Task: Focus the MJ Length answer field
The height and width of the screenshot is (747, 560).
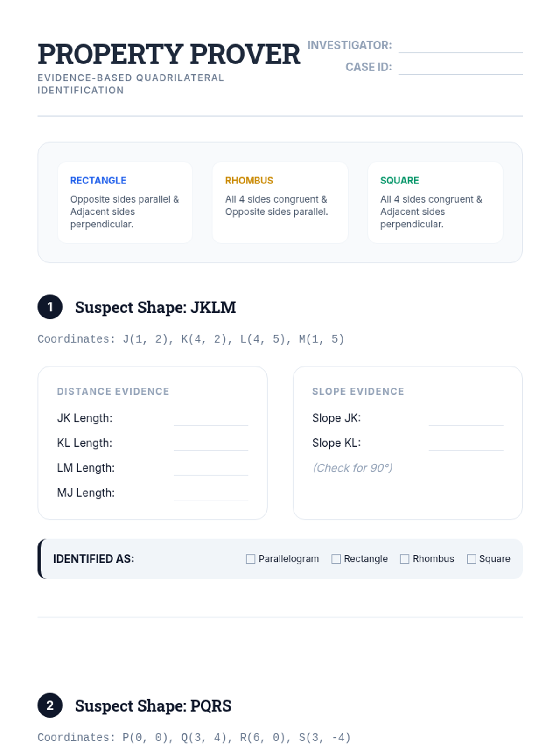Action: (211, 493)
